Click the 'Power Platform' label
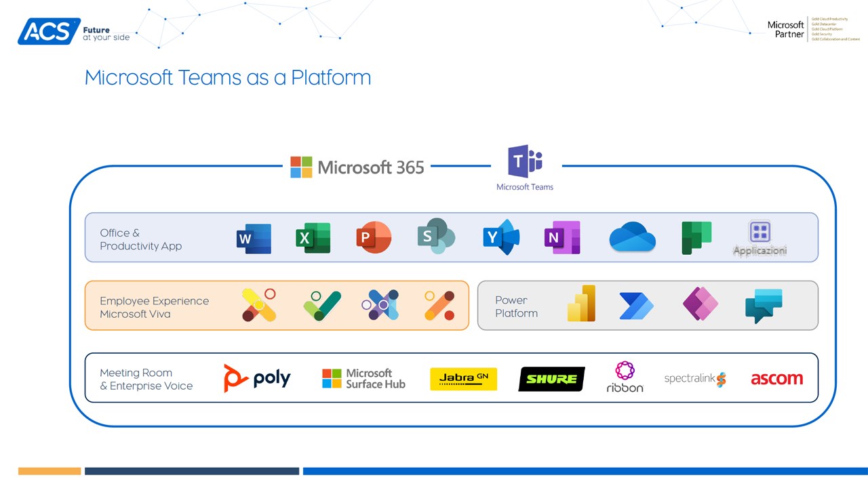This screenshot has width=868, height=488. [516, 306]
